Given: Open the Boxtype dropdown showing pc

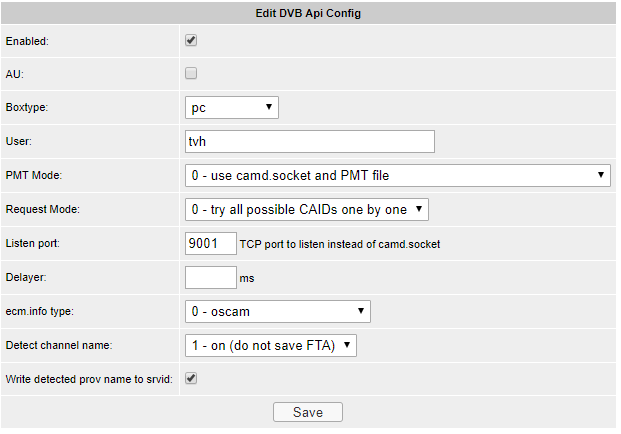Looking at the screenshot, I should click(x=232, y=107).
